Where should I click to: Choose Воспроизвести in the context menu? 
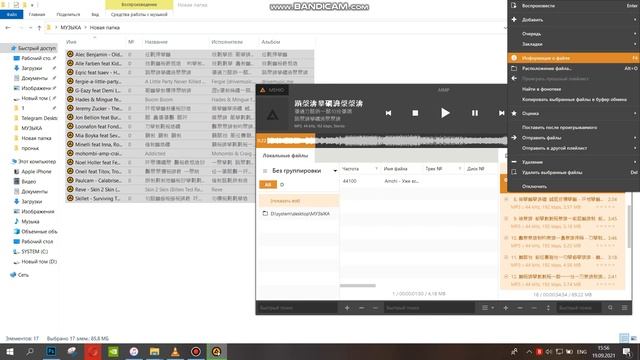[x=573, y=6]
